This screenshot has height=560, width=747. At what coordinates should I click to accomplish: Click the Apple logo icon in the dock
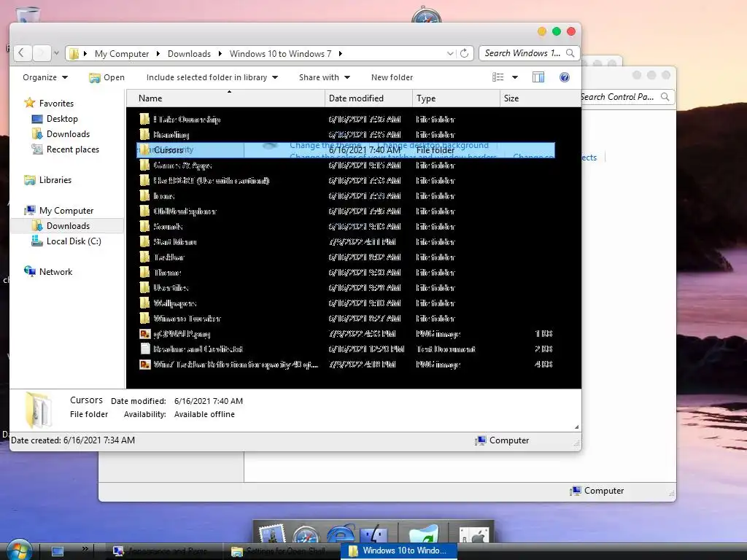pos(474,533)
